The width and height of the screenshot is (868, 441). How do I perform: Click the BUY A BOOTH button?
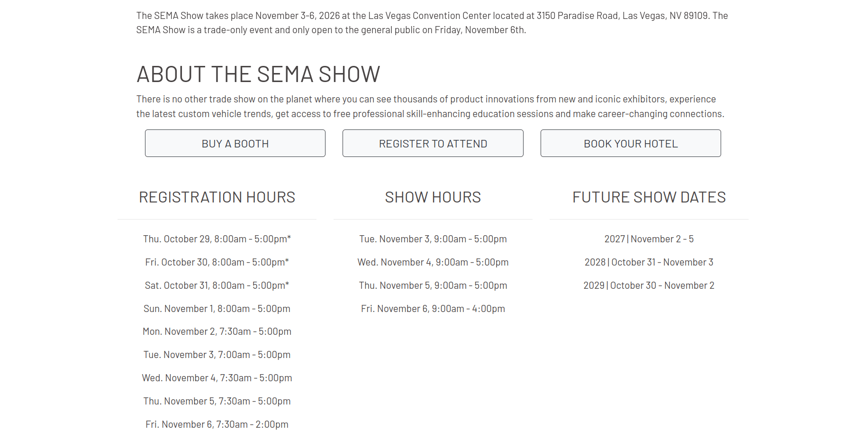(235, 143)
